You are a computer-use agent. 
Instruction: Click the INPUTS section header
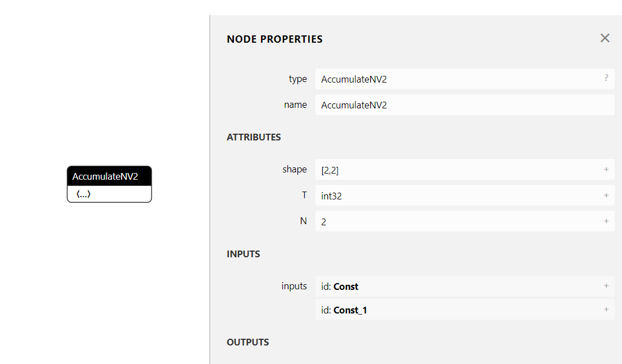[x=244, y=254]
